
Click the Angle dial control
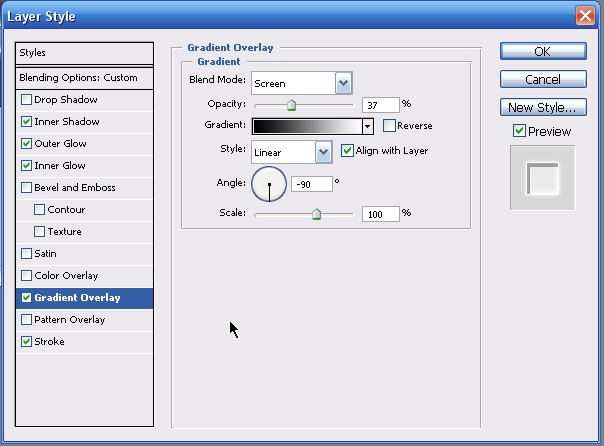[x=269, y=184]
